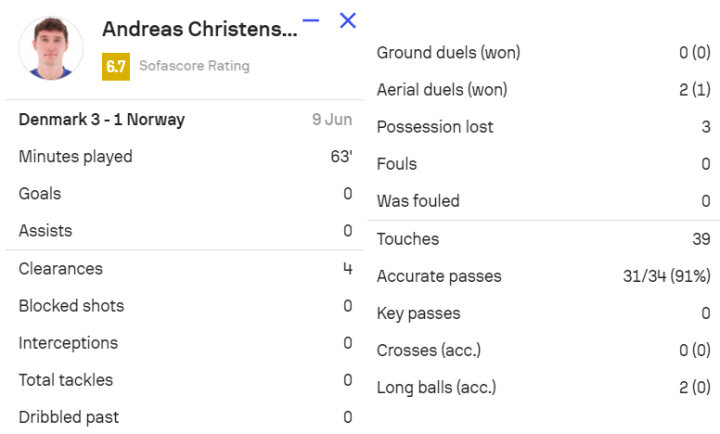This screenshot has width=720, height=434.
Task: Open the Denmark 3 - 1 Norway match
Action: (x=102, y=120)
